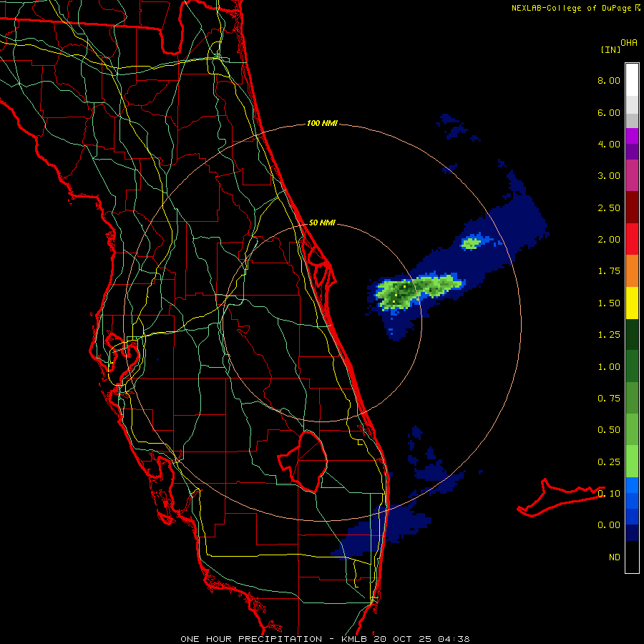Viewport: 644px width, 644px height.
Task: Click the 3.00 legend value
Action: click(x=609, y=176)
